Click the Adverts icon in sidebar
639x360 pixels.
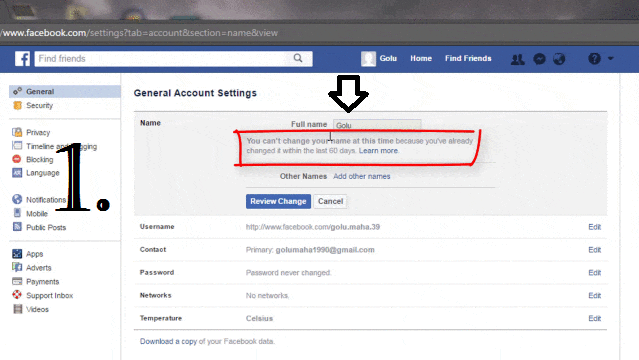pyautogui.click(x=17, y=267)
